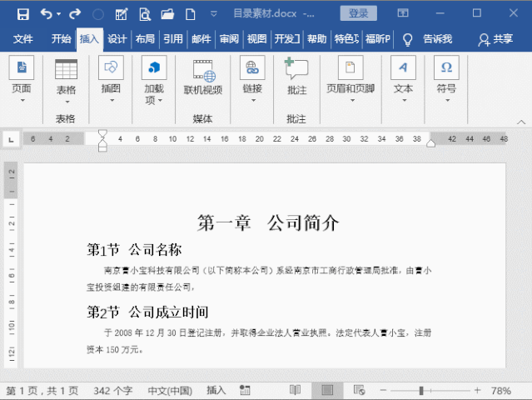Click heading 第1节 公司名称
This screenshot has width=532, height=400.
pos(134,249)
